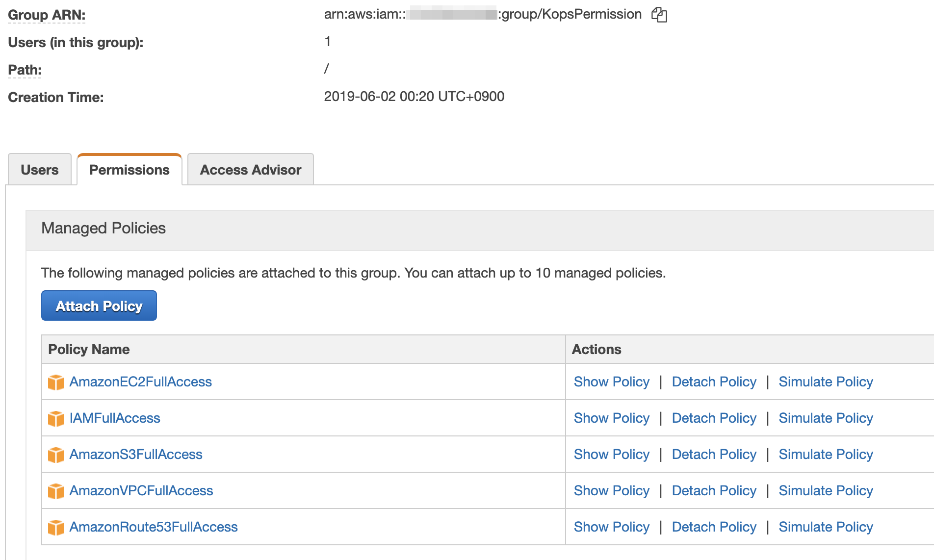Simulate Policy for AmazonEC2FullAccess
Image resolution: width=934 pixels, height=560 pixels.
[x=826, y=382]
